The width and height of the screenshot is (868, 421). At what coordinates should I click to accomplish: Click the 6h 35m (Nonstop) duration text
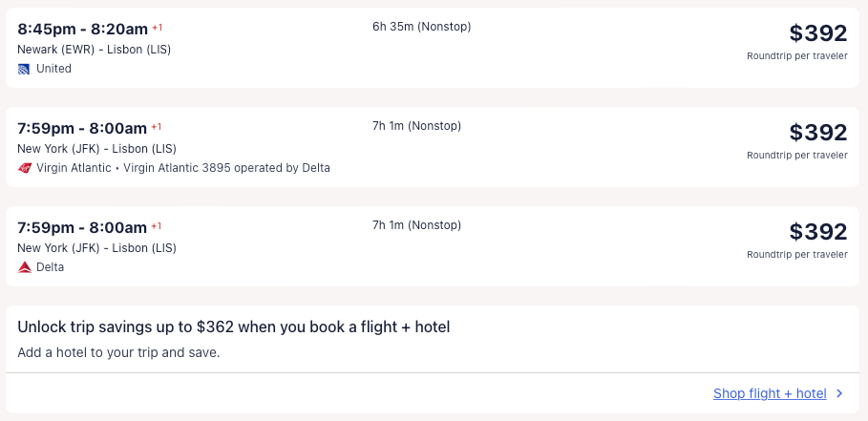tap(421, 27)
